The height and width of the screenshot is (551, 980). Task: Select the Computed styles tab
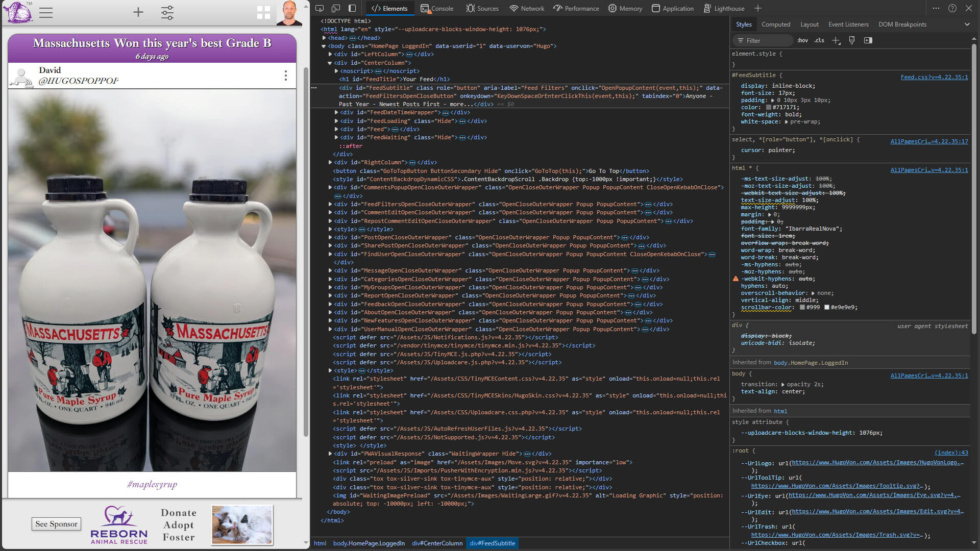tap(776, 24)
